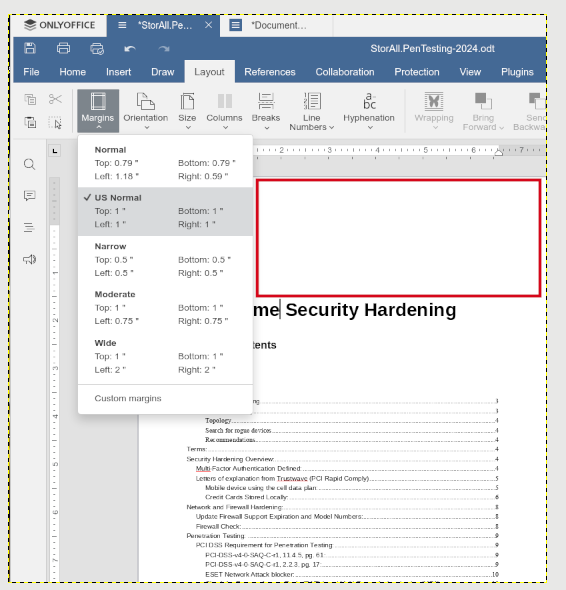The height and width of the screenshot is (590, 566).
Task: Click the ONLYOFFICE logo
Action: click(59, 25)
